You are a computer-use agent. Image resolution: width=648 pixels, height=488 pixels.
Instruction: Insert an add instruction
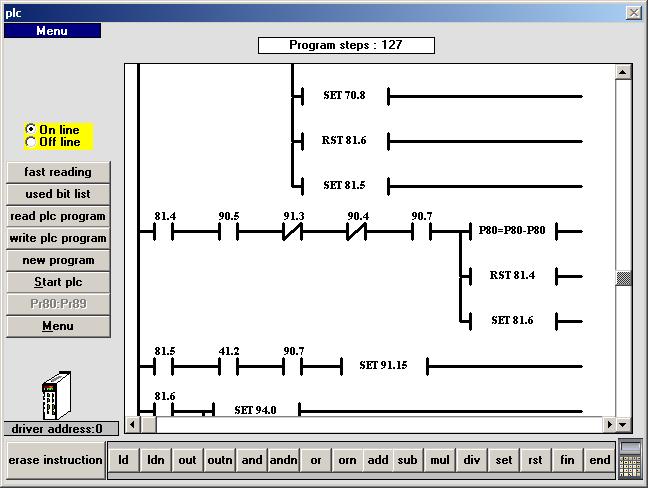point(378,460)
